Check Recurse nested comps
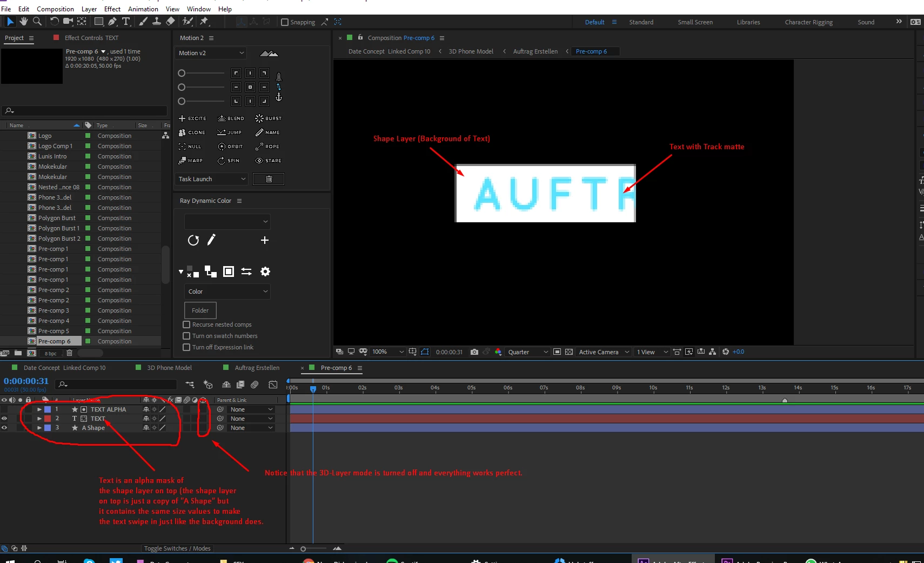Viewport: 924px width, 563px height. [186, 324]
